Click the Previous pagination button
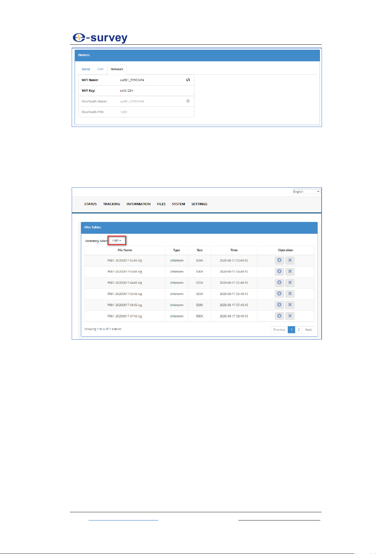 [279, 329]
